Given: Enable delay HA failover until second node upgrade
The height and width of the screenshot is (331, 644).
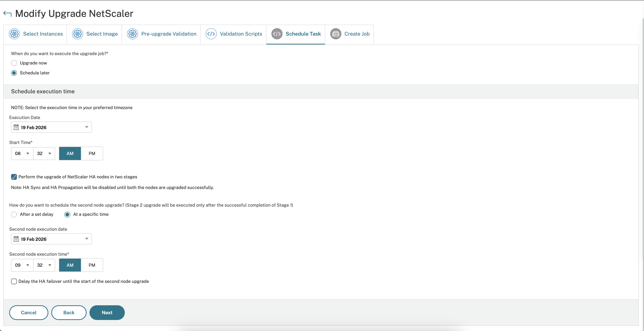Looking at the screenshot, I should pos(14,281).
